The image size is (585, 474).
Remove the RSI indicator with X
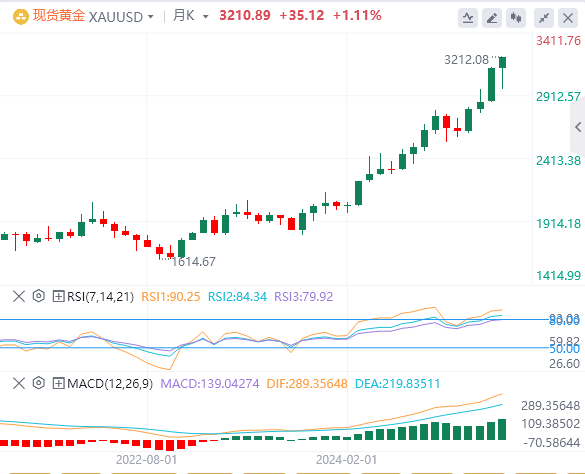pyautogui.click(x=19, y=296)
